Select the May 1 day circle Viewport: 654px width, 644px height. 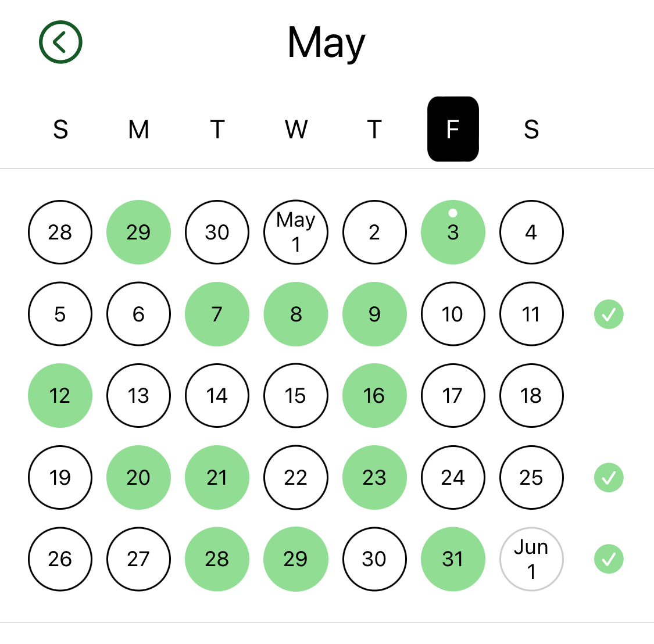296,232
